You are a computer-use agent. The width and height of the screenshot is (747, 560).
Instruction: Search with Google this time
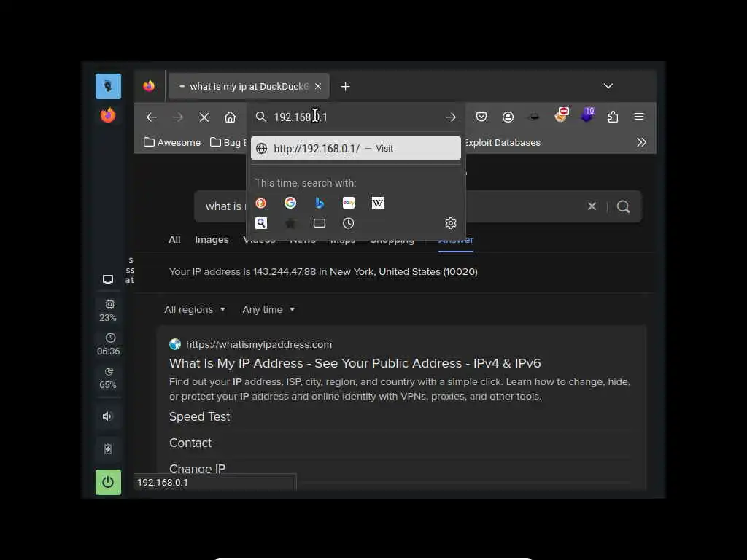point(290,203)
